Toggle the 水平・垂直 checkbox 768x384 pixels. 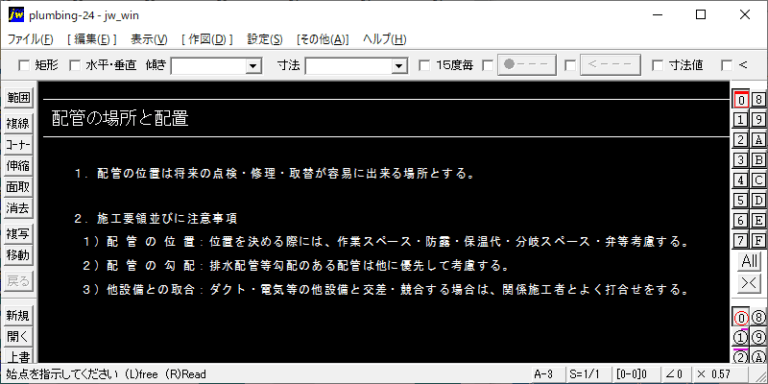tap(74, 65)
